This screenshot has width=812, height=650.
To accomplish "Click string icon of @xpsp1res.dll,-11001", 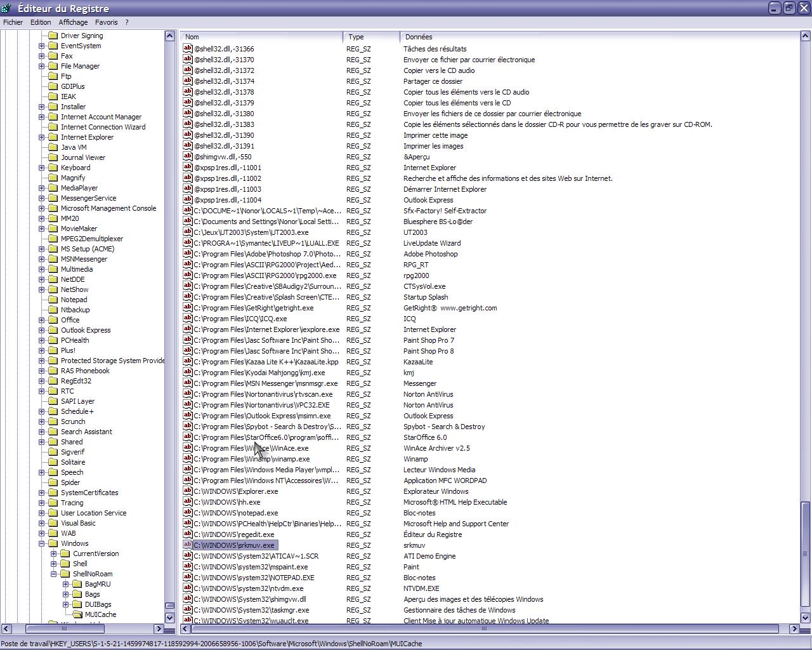I will (x=188, y=168).
